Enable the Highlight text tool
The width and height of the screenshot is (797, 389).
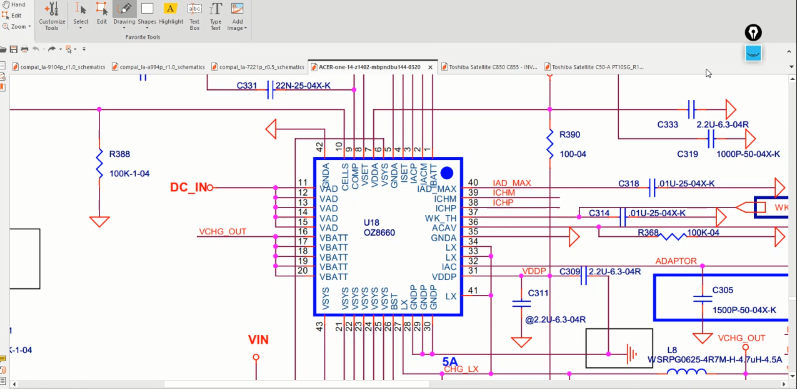(x=171, y=15)
